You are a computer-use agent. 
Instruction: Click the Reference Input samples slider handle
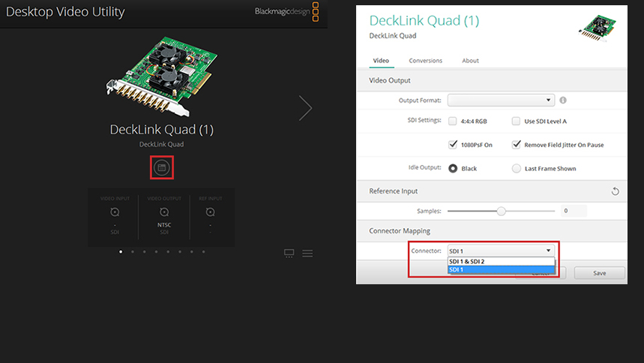coord(501,211)
